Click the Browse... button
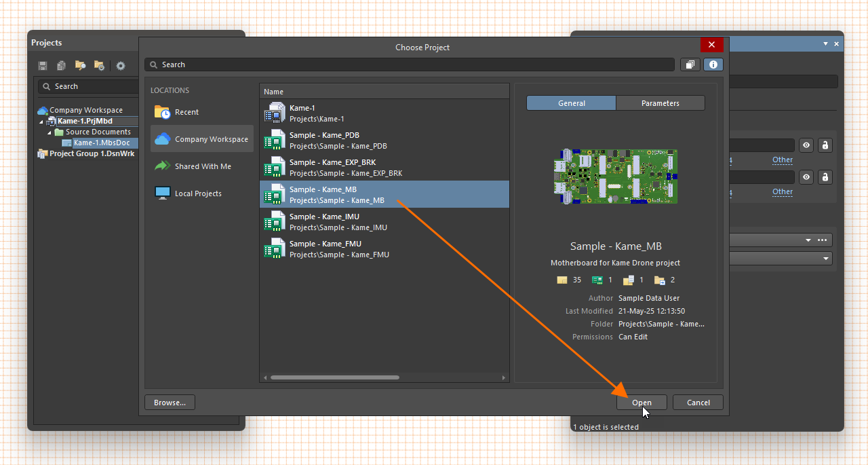Screen dimensions: 868x465 (x=170, y=403)
